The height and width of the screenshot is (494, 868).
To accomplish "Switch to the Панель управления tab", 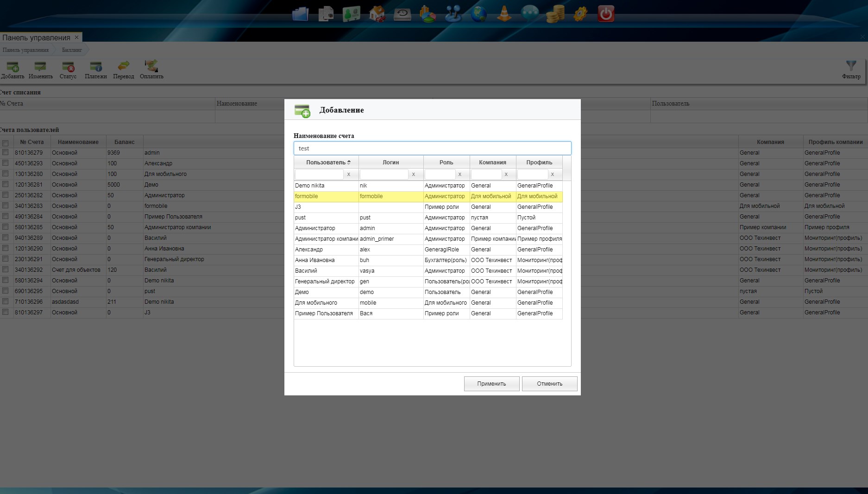I will 36,38.
